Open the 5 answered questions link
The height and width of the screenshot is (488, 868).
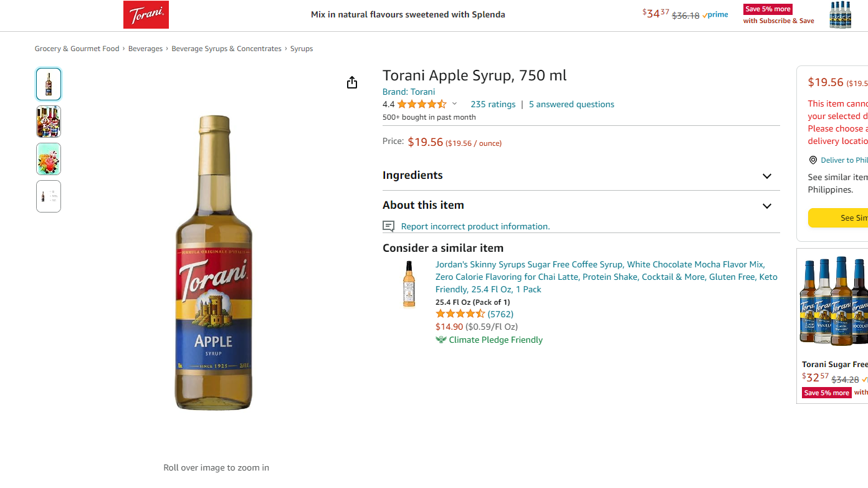[x=571, y=104]
